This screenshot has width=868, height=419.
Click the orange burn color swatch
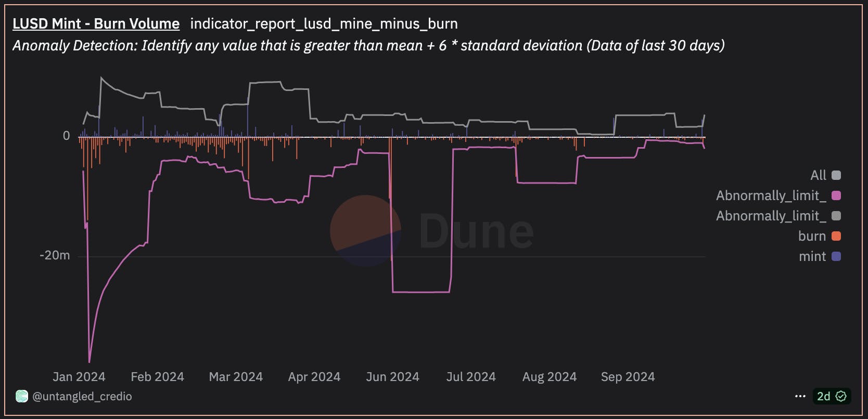click(x=836, y=236)
